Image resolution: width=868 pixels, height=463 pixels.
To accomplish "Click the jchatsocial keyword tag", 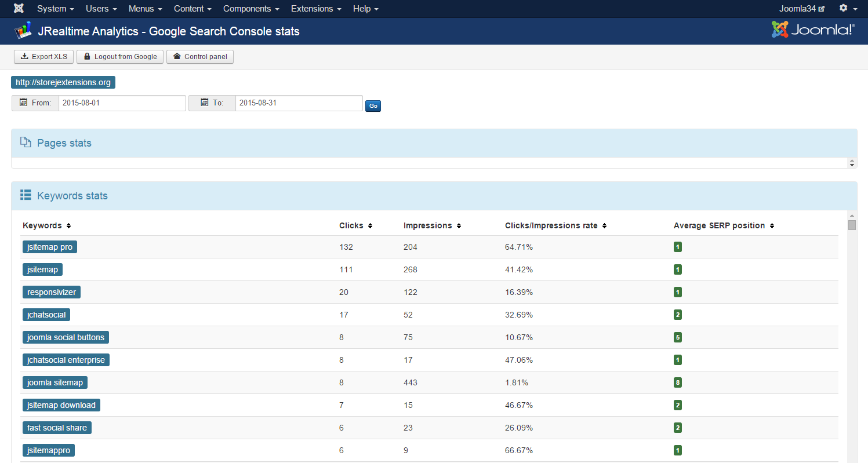I will [46, 315].
